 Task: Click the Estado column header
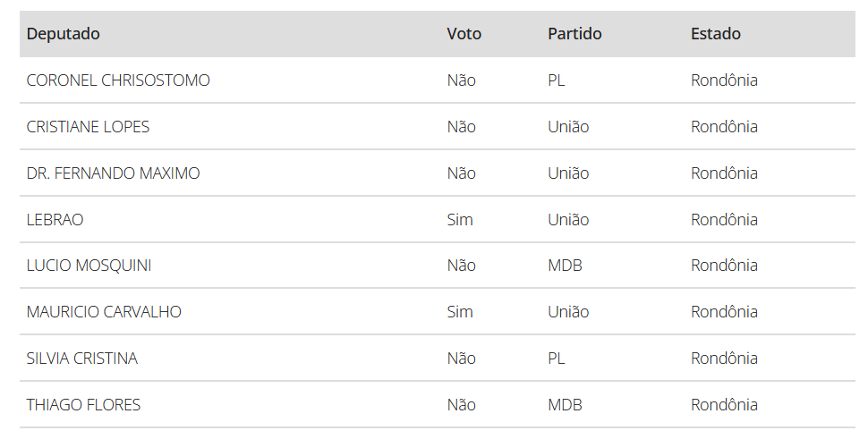click(x=715, y=34)
